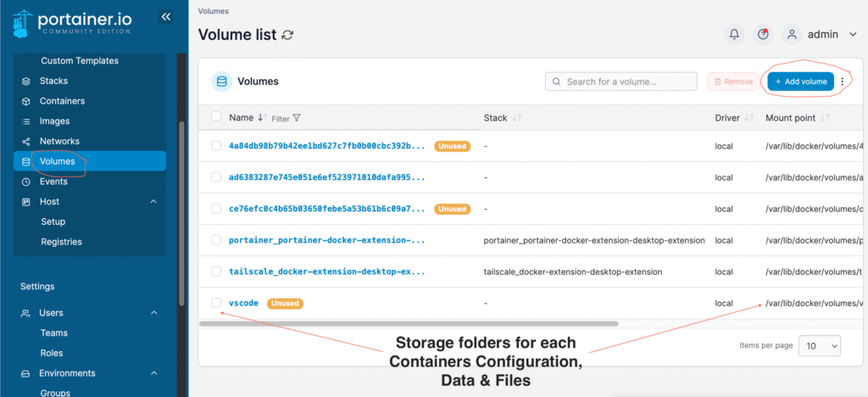Click the Environments drive icon
Image resolution: width=868 pixels, height=397 pixels.
click(x=25, y=374)
